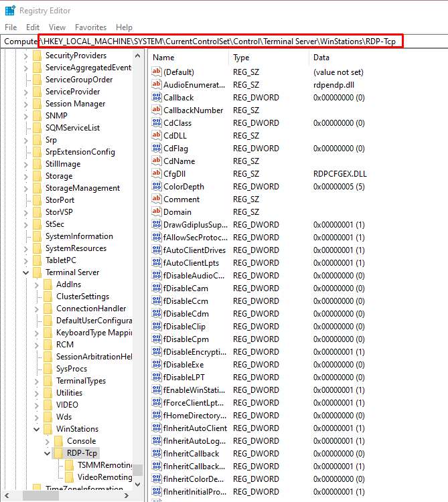Click the CfgDll string value icon
Viewport: 448px width, 502px height.
coord(157,174)
